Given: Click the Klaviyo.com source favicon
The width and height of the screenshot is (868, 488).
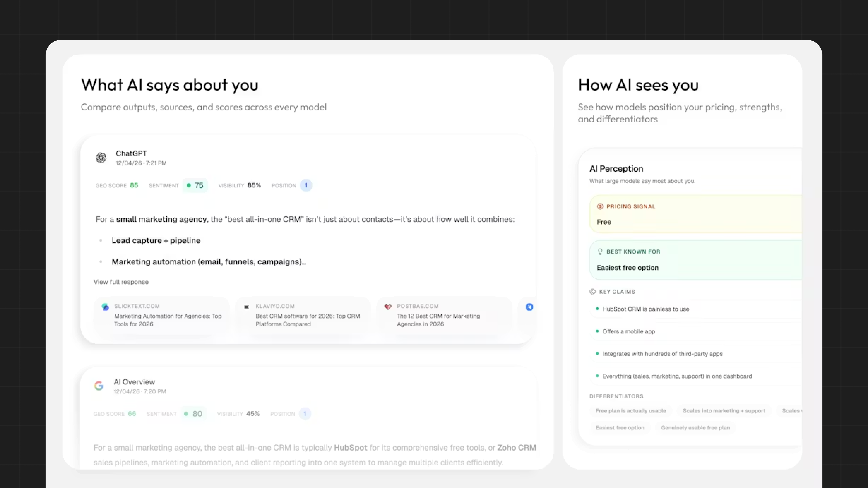Looking at the screenshot, I should (x=246, y=307).
